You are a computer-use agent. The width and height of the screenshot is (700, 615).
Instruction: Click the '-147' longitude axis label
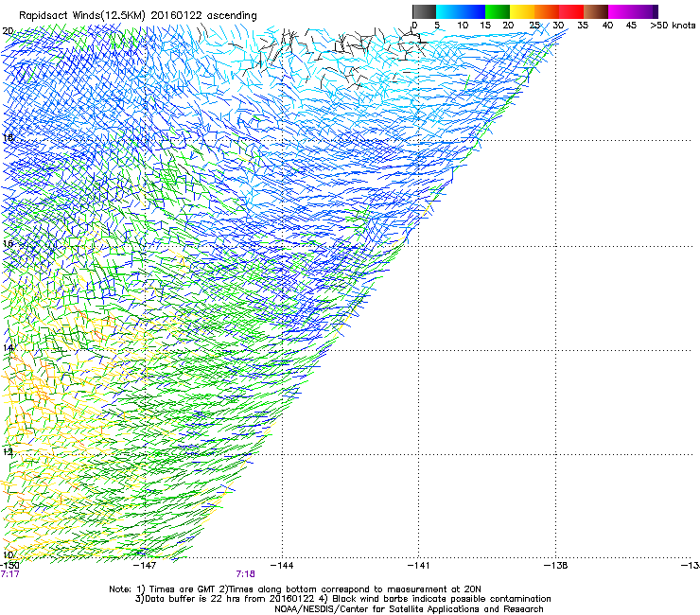coord(145,566)
